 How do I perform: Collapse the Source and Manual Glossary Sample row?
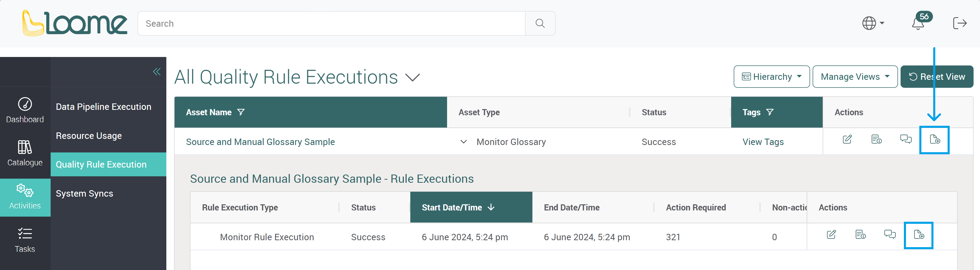click(463, 142)
